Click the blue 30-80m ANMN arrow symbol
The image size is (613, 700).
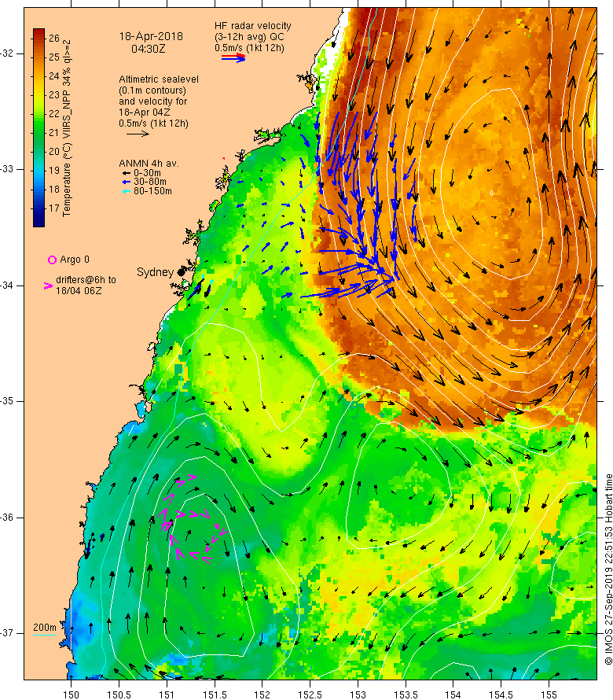coord(127,182)
